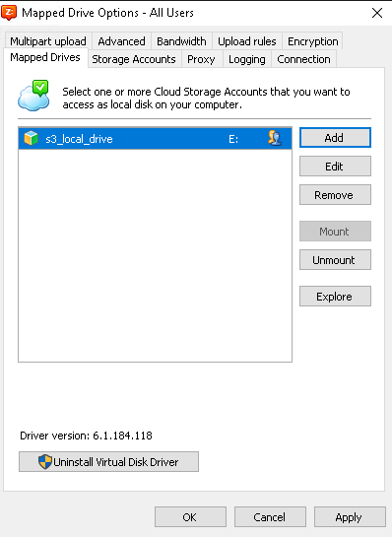Explore the selected drive
This screenshot has width=392, height=537.
[335, 297]
